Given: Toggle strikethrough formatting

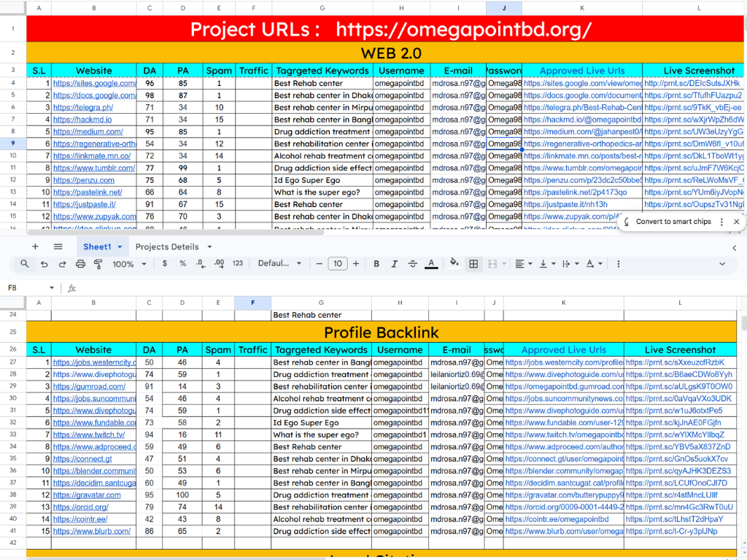Looking at the screenshot, I should coord(413,264).
